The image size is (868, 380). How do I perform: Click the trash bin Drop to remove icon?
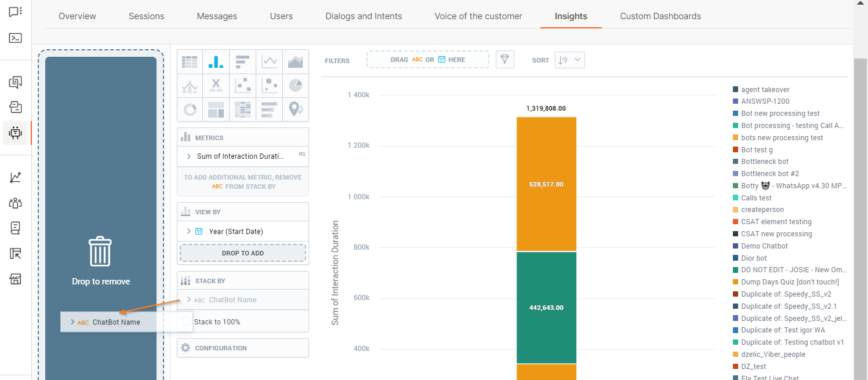100,251
